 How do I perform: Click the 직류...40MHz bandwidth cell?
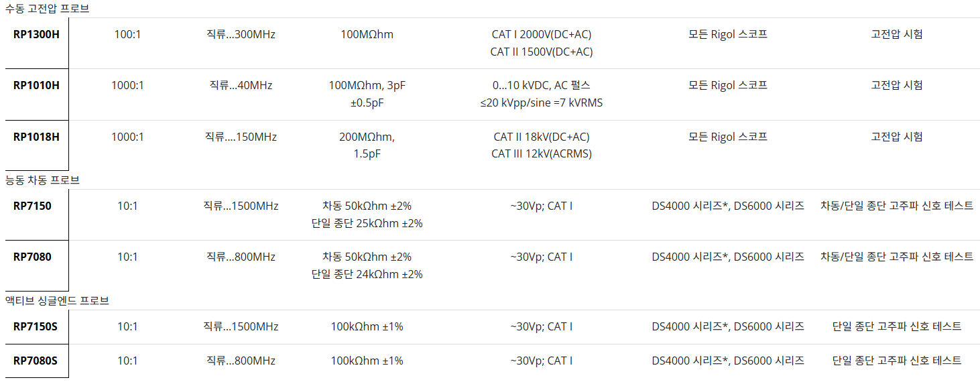tap(241, 85)
